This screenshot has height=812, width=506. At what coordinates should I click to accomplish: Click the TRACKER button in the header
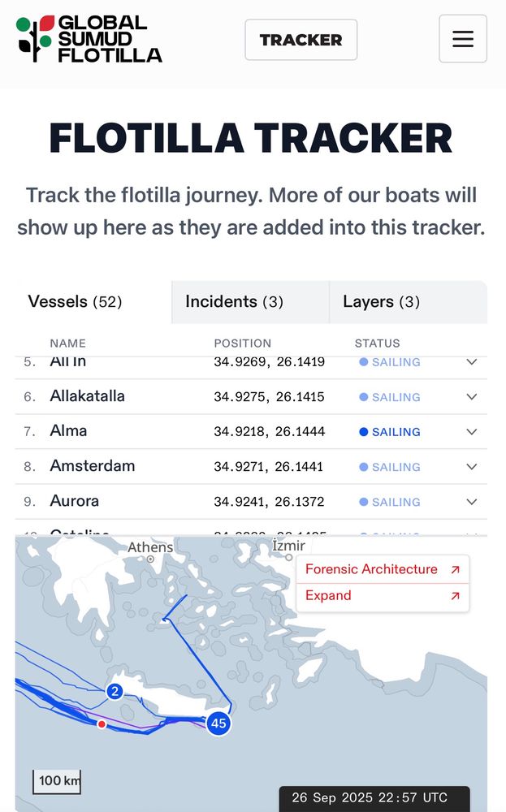(x=301, y=39)
